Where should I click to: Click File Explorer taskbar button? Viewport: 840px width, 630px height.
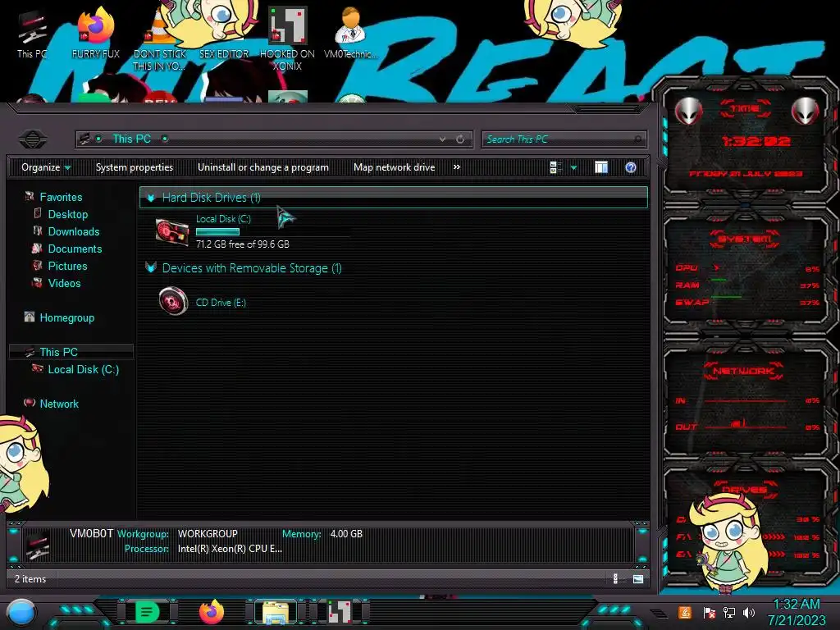276,612
